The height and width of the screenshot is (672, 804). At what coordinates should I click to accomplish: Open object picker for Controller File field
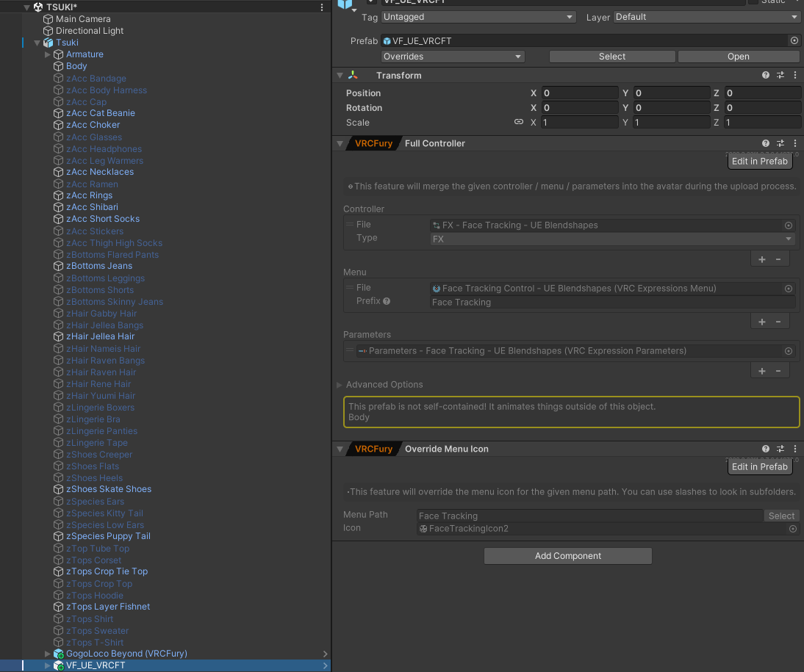point(789,225)
